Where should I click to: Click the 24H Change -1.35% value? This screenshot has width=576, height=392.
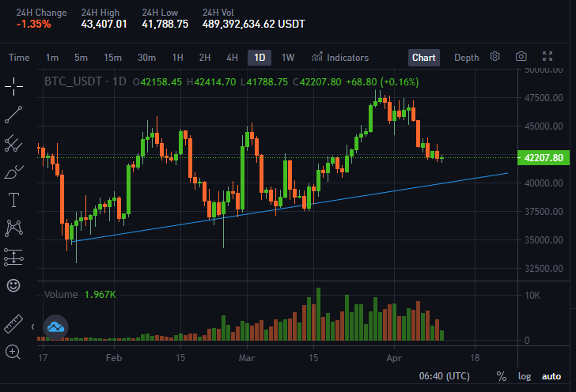tap(33, 24)
